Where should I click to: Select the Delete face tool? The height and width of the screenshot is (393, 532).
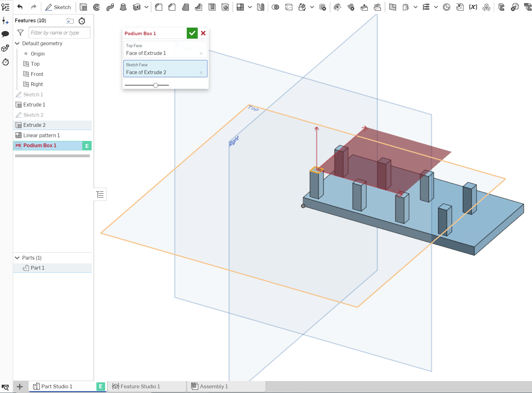tap(351, 7)
